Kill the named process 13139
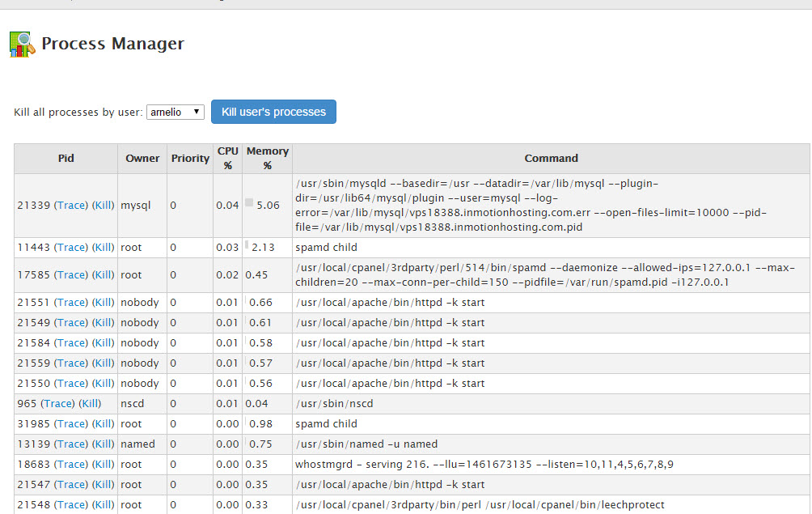The height and width of the screenshot is (514, 812). [104, 444]
